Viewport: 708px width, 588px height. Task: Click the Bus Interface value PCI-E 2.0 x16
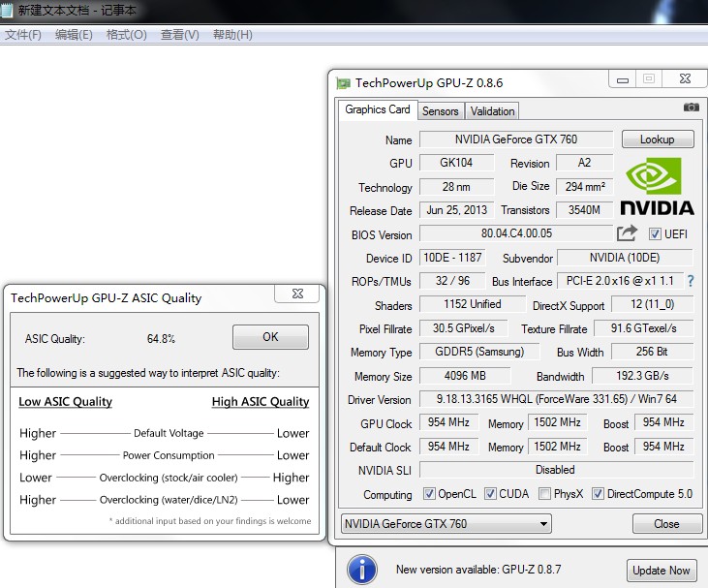pyautogui.click(x=620, y=281)
